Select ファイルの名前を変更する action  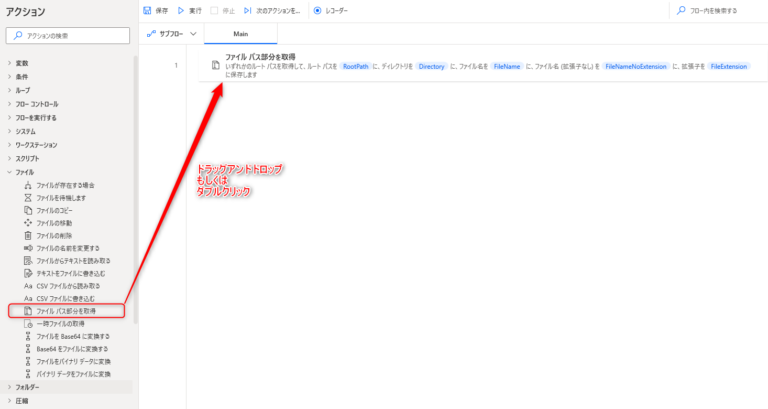point(68,248)
